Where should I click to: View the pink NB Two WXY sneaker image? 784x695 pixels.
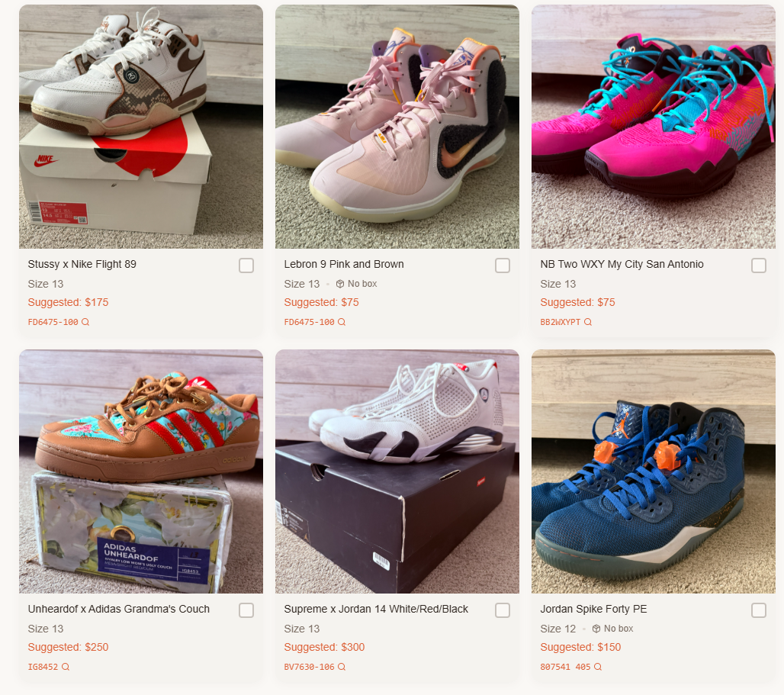point(654,127)
